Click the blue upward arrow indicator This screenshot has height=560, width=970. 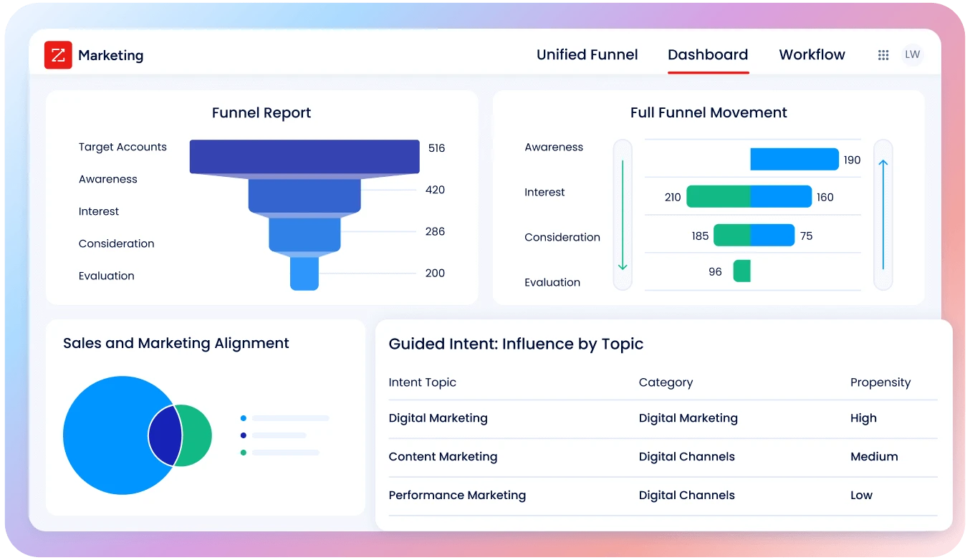(883, 214)
